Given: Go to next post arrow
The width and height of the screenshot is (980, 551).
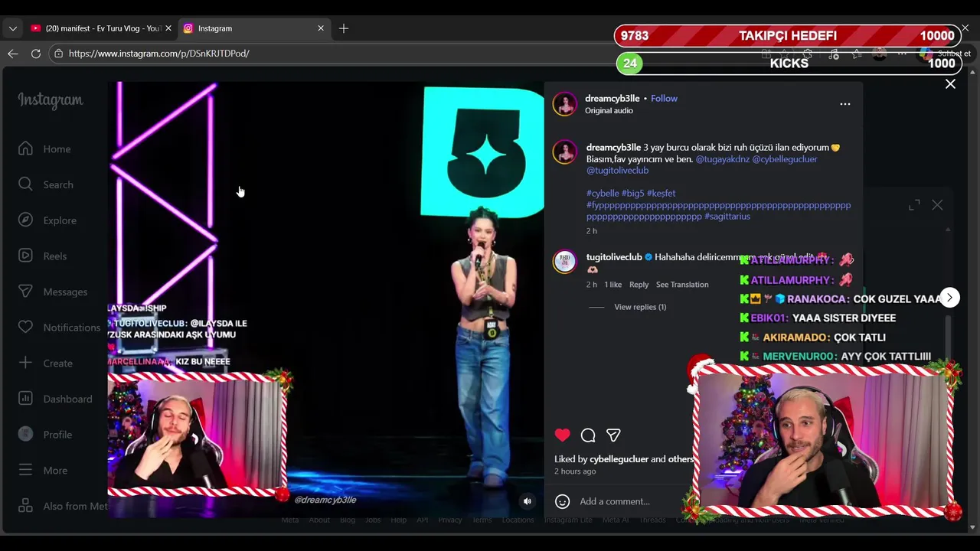Looking at the screenshot, I should pos(949,297).
